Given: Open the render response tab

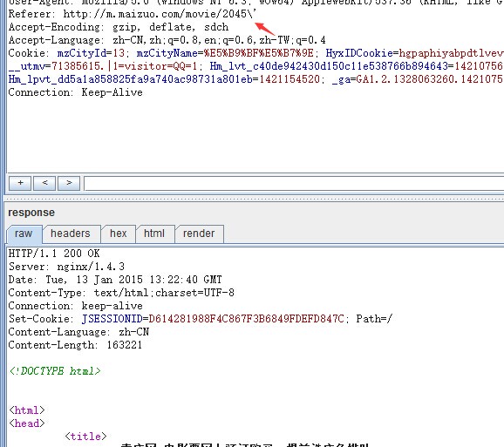Looking at the screenshot, I should tap(199, 234).
